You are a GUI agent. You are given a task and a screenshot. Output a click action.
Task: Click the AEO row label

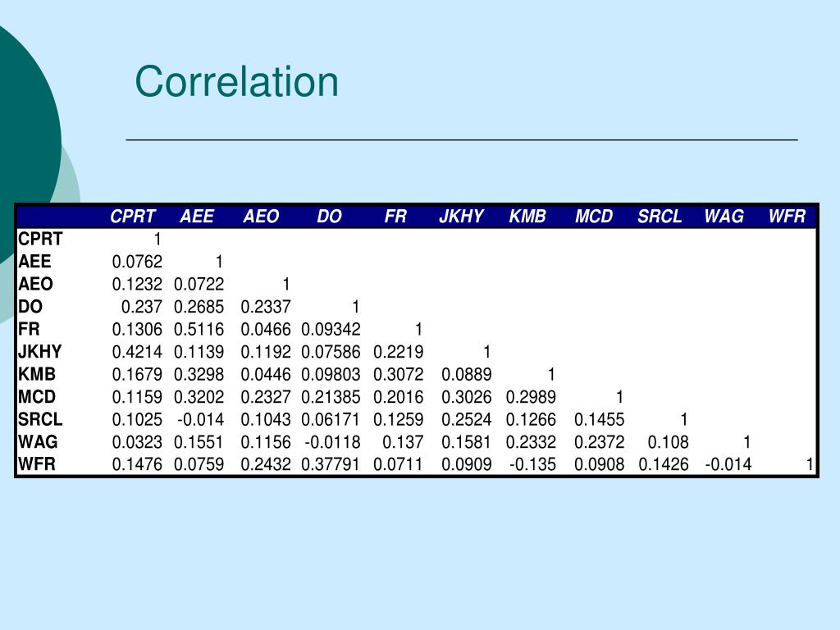[x=35, y=284]
